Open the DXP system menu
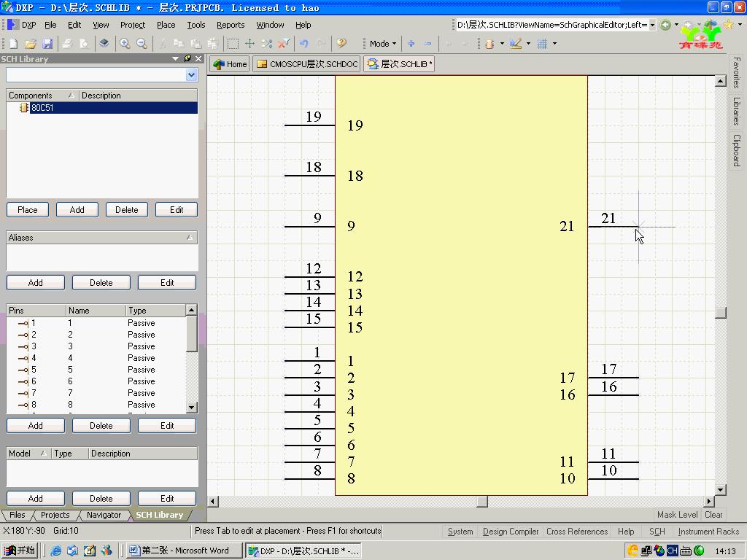747x560 pixels. point(22,25)
